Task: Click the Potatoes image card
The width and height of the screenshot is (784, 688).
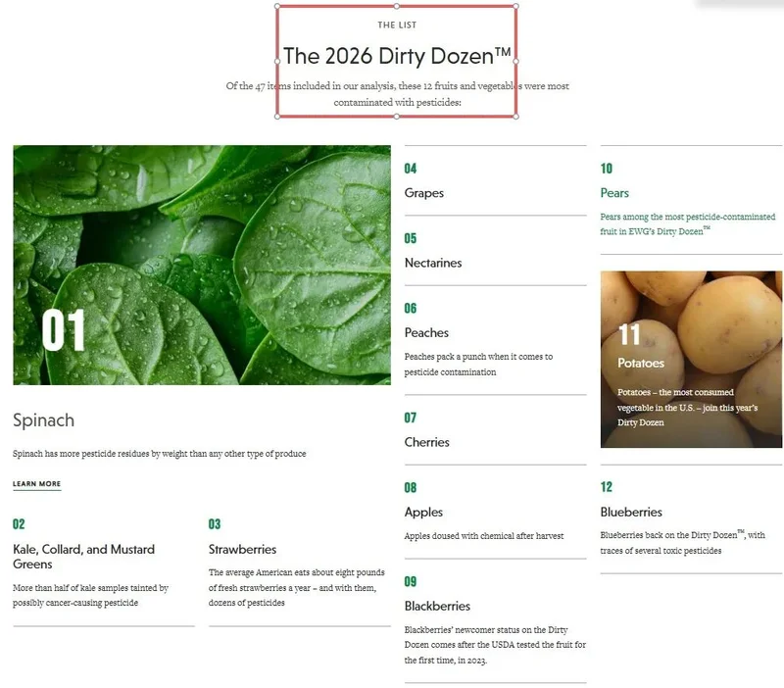Action: click(691, 359)
